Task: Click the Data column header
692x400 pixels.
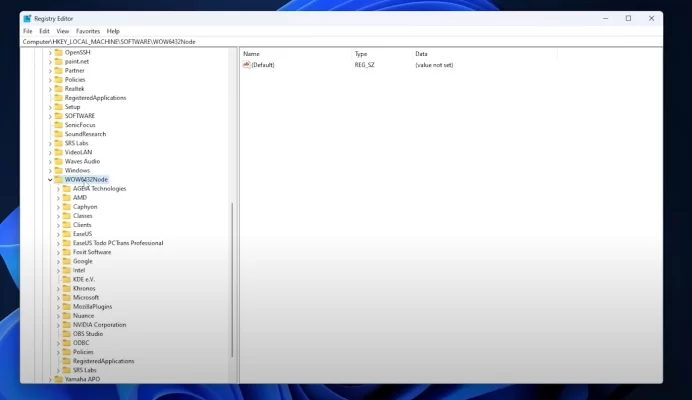Action: coord(422,53)
